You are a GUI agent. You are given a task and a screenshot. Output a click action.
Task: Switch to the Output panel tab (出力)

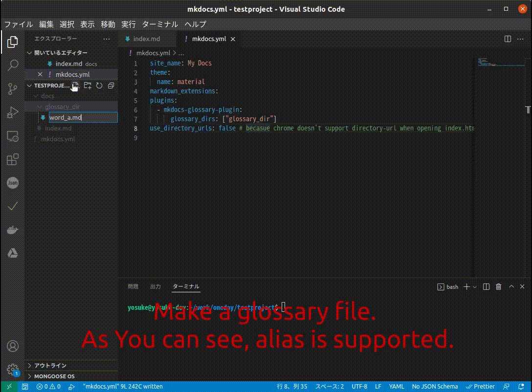click(155, 286)
